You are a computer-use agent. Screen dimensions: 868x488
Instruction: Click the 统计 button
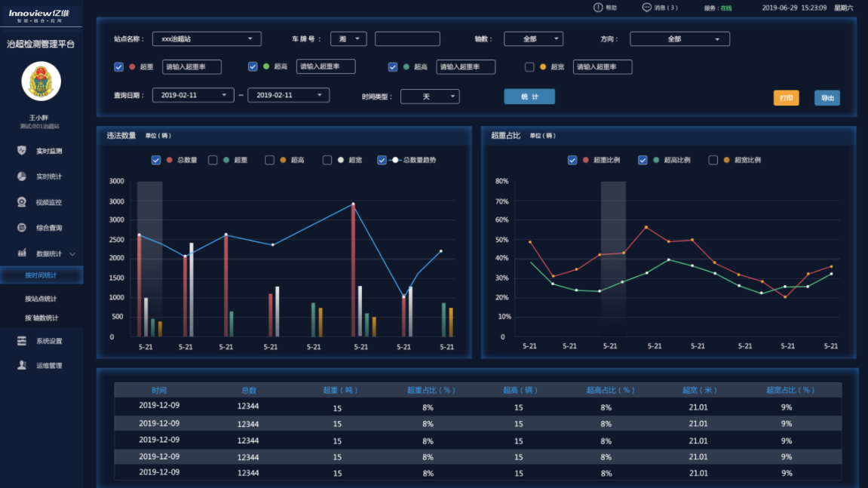point(529,97)
